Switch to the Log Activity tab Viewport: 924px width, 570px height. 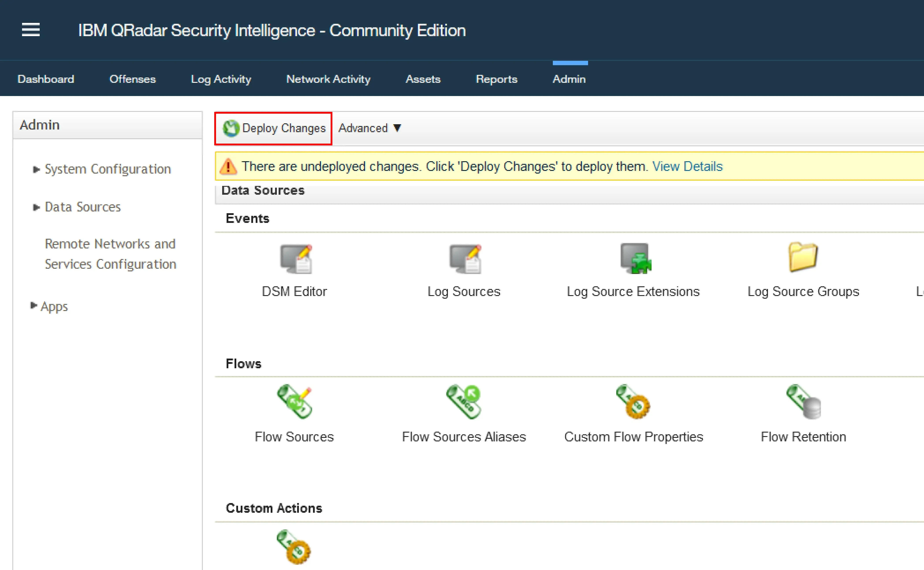pyautogui.click(x=221, y=79)
